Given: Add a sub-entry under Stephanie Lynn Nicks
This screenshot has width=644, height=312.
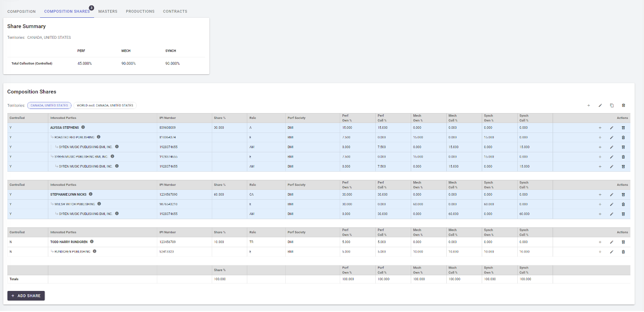Looking at the screenshot, I should click(x=600, y=195).
